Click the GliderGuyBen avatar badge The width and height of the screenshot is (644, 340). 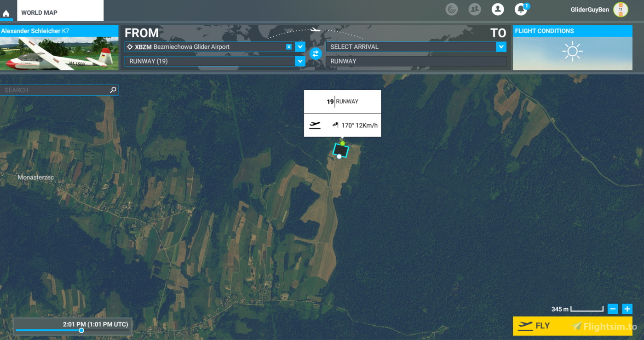621,9
